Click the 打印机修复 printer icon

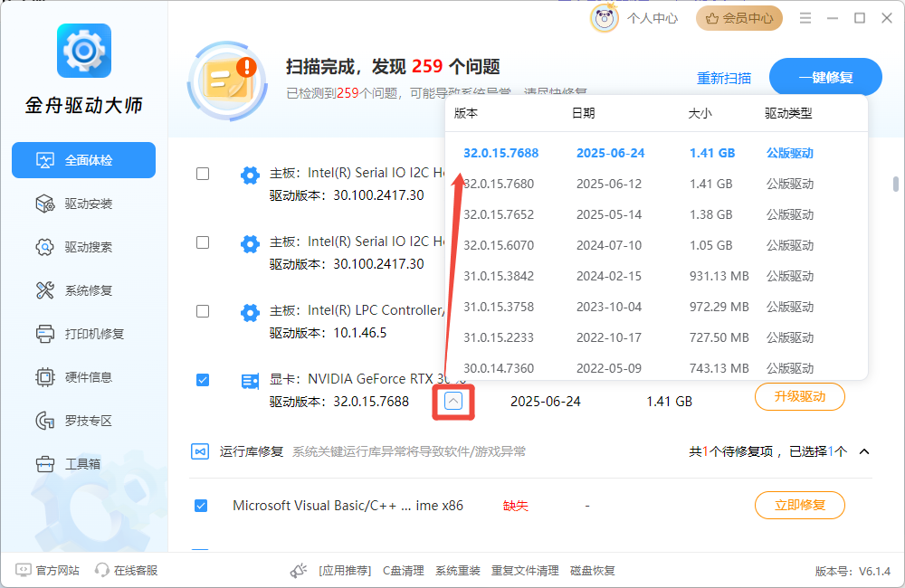tap(45, 334)
